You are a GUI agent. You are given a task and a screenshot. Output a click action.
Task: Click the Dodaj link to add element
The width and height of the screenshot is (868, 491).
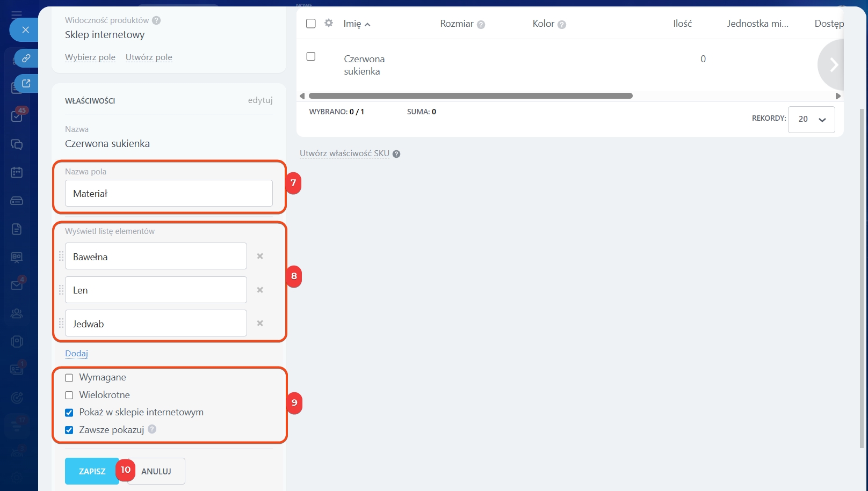coord(76,353)
